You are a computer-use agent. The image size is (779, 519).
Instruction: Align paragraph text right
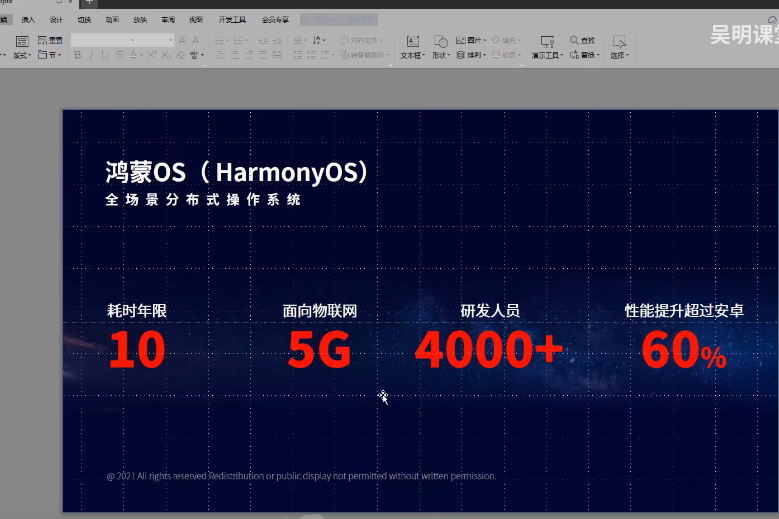coord(249,55)
